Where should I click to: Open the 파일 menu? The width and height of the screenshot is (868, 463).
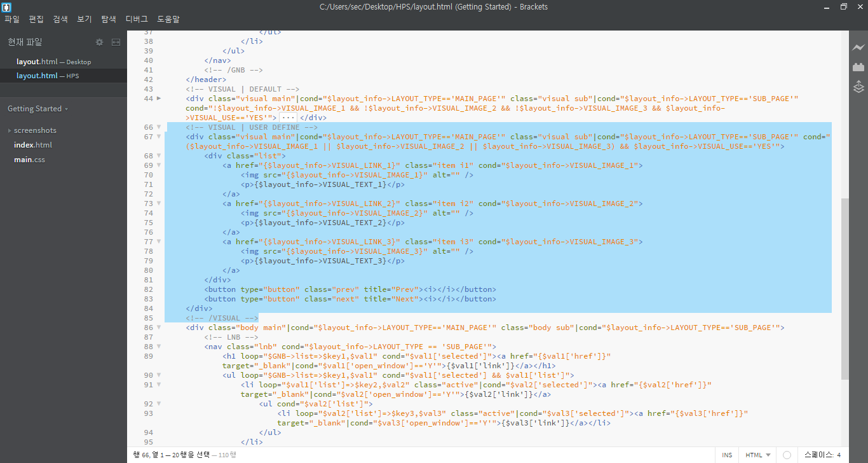pos(12,19)
